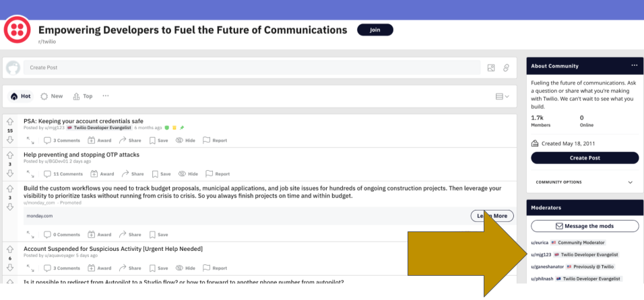This screenshot has width=644, height=300.
Task: Save the PSA account credentials post
Action: coord(159,140)
